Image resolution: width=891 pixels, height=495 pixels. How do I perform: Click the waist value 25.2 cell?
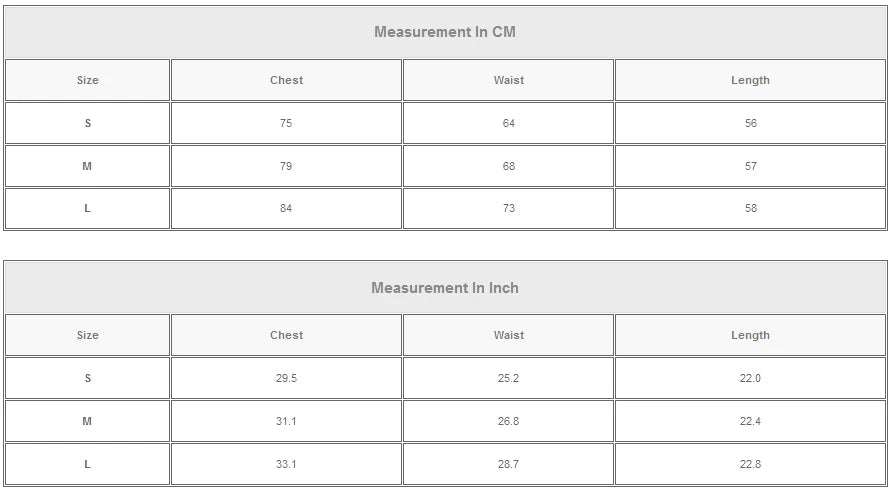point(508,379)
